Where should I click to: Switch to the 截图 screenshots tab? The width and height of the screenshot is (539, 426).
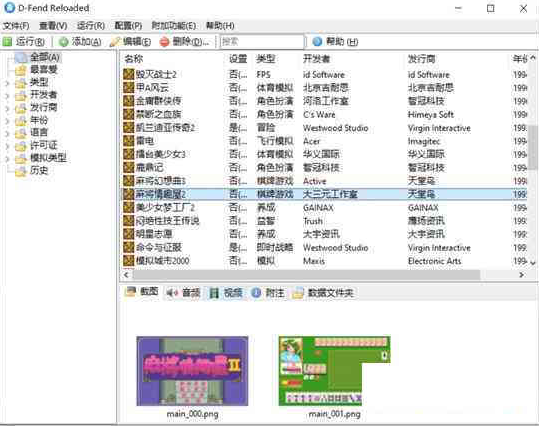[142, 292]
